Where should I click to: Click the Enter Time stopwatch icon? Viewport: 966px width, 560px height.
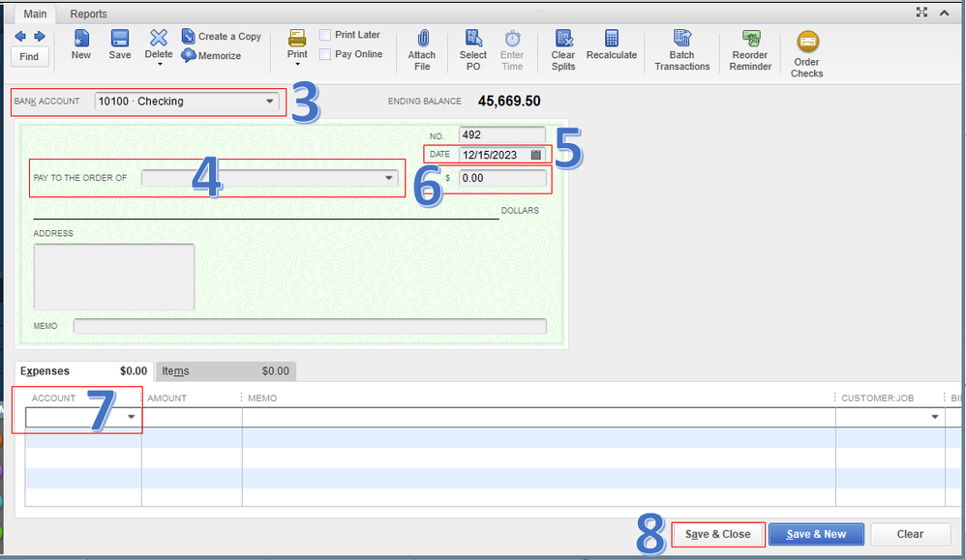pyautogui.click(x=512, y=39)
